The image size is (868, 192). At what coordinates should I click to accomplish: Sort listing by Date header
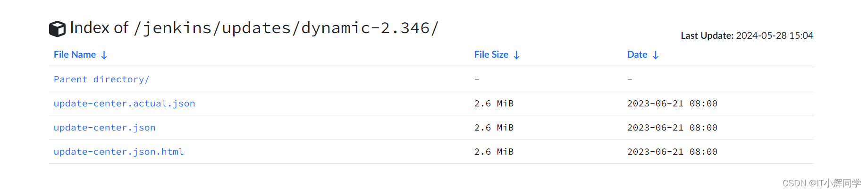click(x=637, y=54)
